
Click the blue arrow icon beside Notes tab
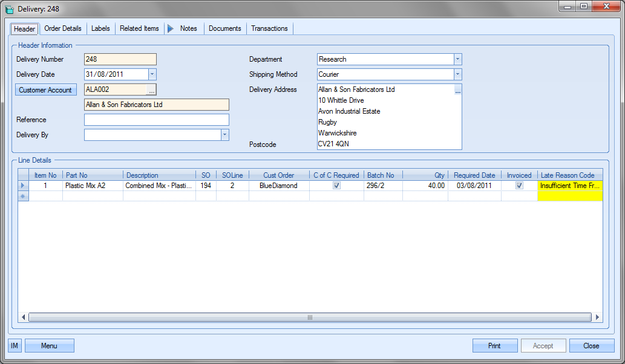pos(171,28)
